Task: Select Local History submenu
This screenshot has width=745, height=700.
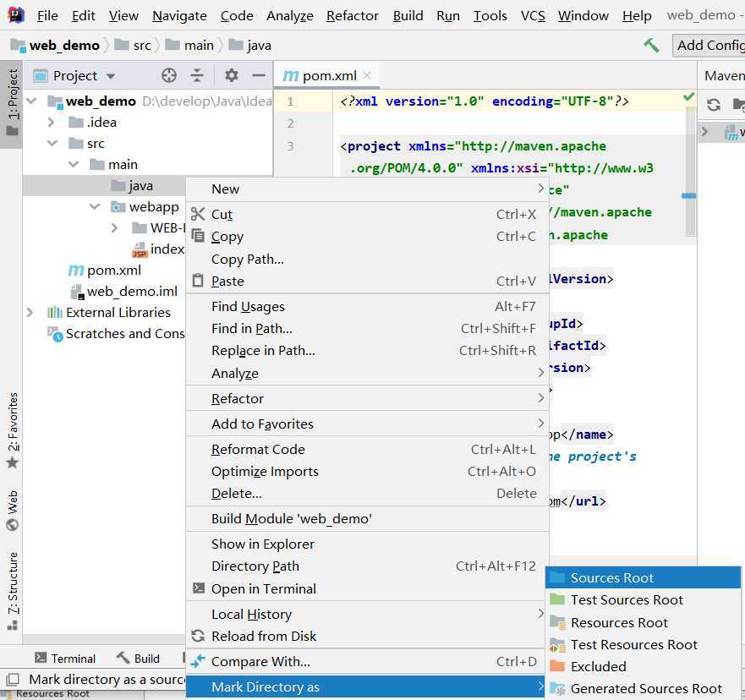Action: [367, 614]
